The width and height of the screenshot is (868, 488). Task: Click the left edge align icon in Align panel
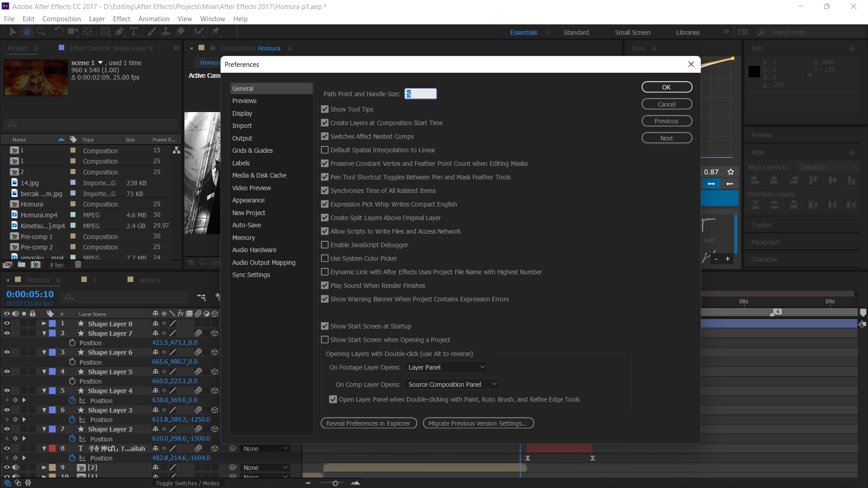pos(755,180)
